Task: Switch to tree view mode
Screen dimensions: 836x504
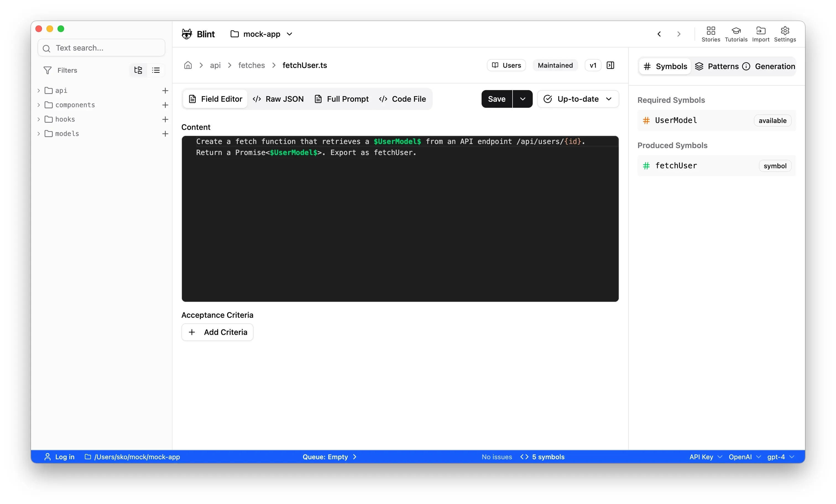Action: (x=138, y=70)
